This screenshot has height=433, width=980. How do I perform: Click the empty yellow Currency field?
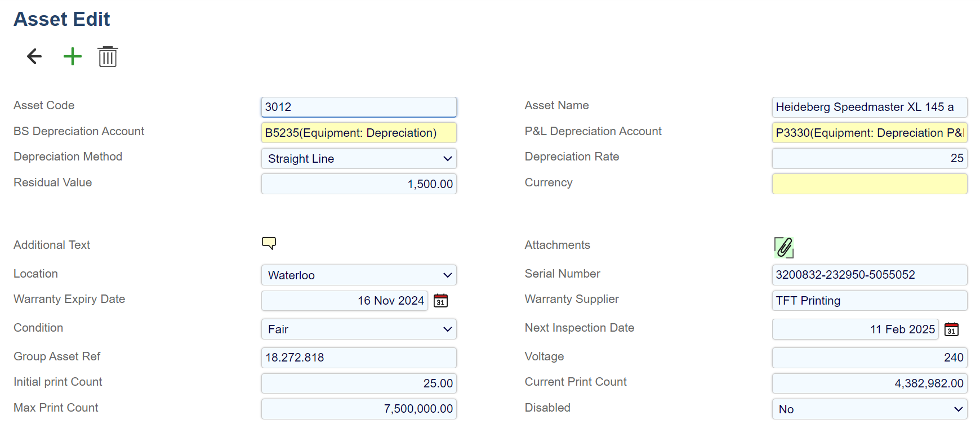[869, 184]
